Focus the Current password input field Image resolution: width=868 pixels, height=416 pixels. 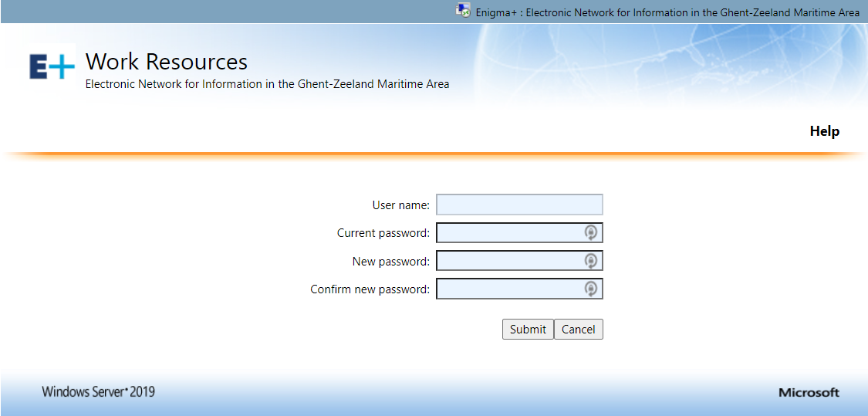click(509, 233)
